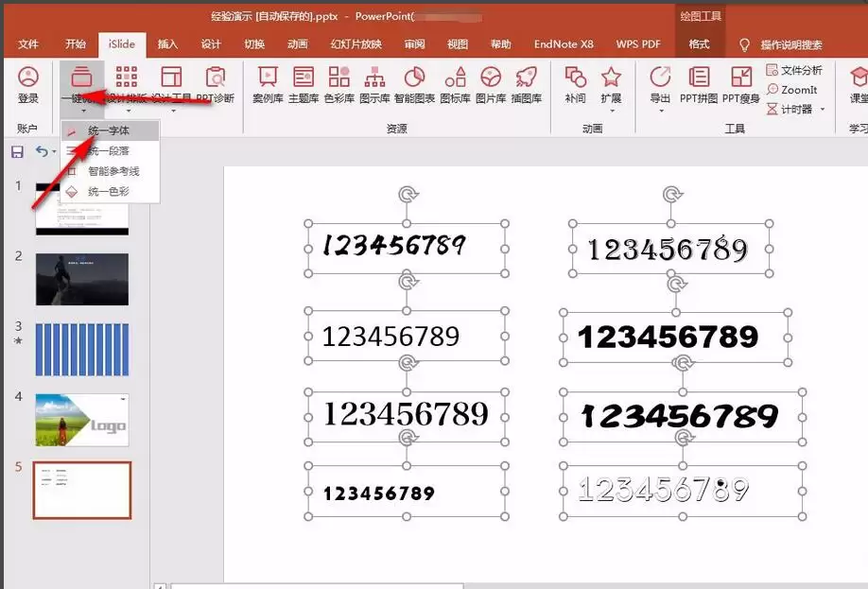The width and height of the screenshot is (868, 589).
Task: Launch the 智能图表 smart chart tool
Action: tap(414, 83)
